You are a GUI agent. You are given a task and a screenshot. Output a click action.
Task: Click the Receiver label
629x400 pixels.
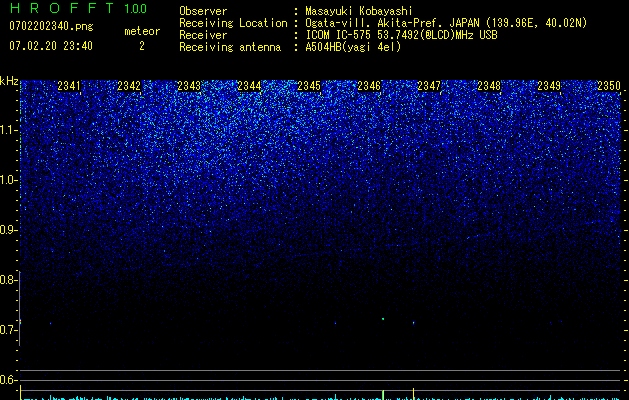pos(203,35)
